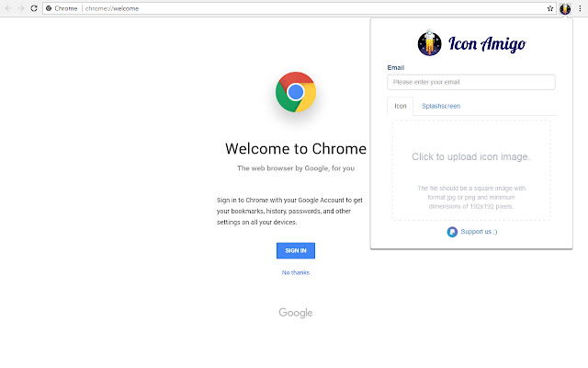Open the Icon Amigo extension icon in toolbar
The width and height of the screenshot is (588, 368).
coord(565,8)
